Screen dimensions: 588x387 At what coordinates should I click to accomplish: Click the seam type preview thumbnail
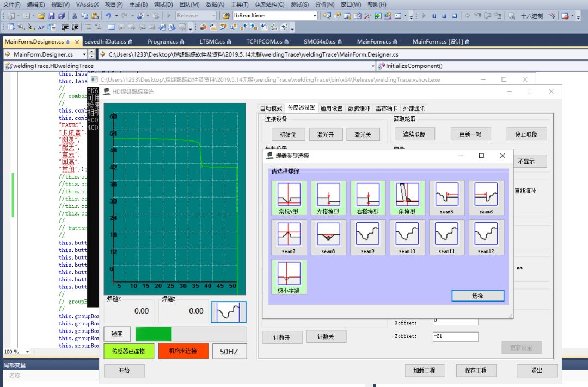[229, 312]
